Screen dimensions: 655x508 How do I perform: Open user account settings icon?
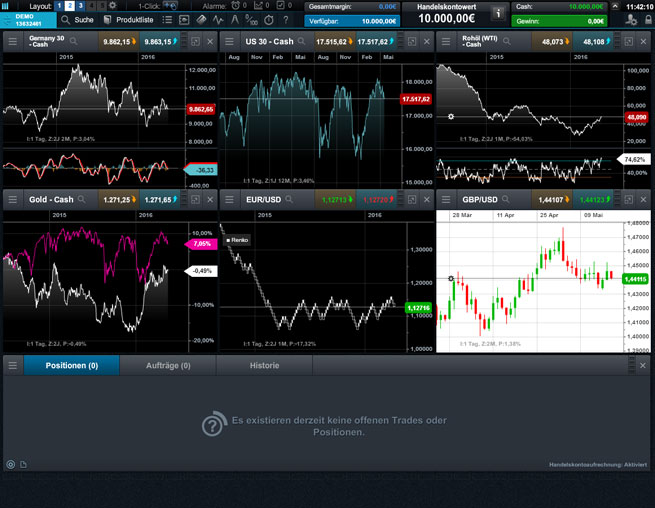coord(631,20)
